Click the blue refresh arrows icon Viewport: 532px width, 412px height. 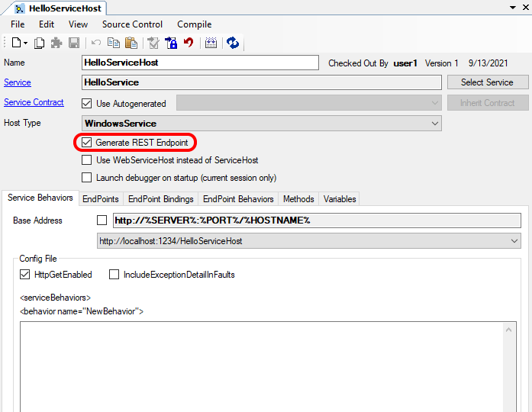(233, 43)
